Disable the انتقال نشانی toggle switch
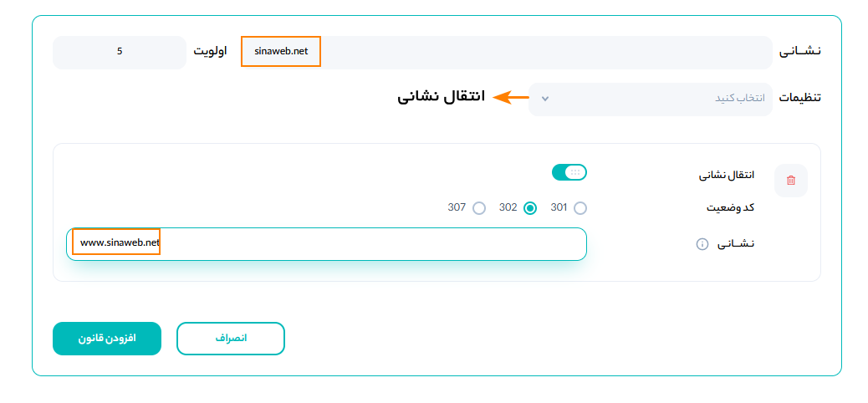This screenshot has height=403, width=868. [x=569, y=172]
